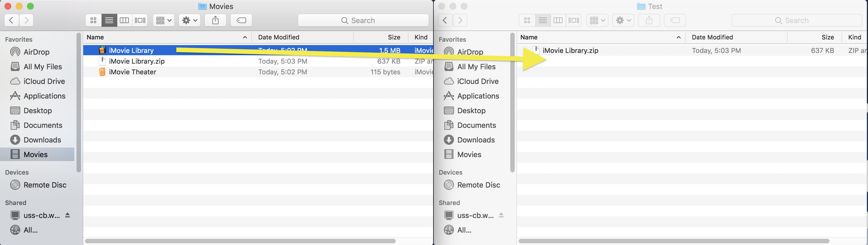Click horizontal scrollbar in Test window
This screenshot has height=245, width=868.
point(674,241)
